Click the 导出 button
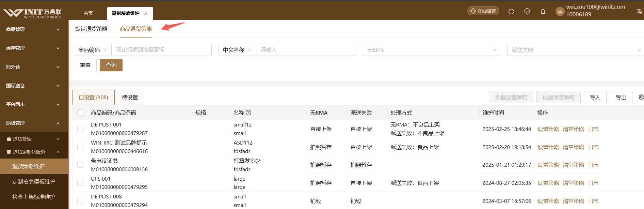Screen dimensions: 644x209 [x=621, y=97]
